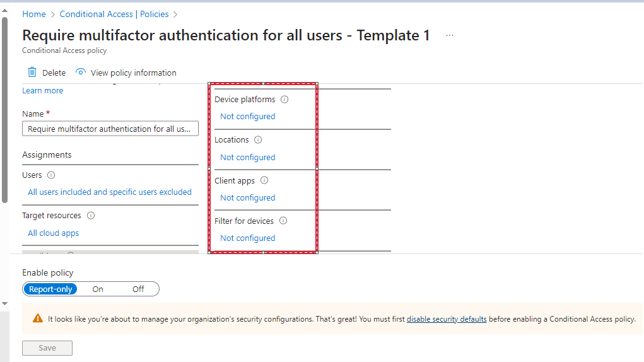This screenshot has height=362, width=644.
Task: Click the View policy information eye icon
Action: coord(80,72)
